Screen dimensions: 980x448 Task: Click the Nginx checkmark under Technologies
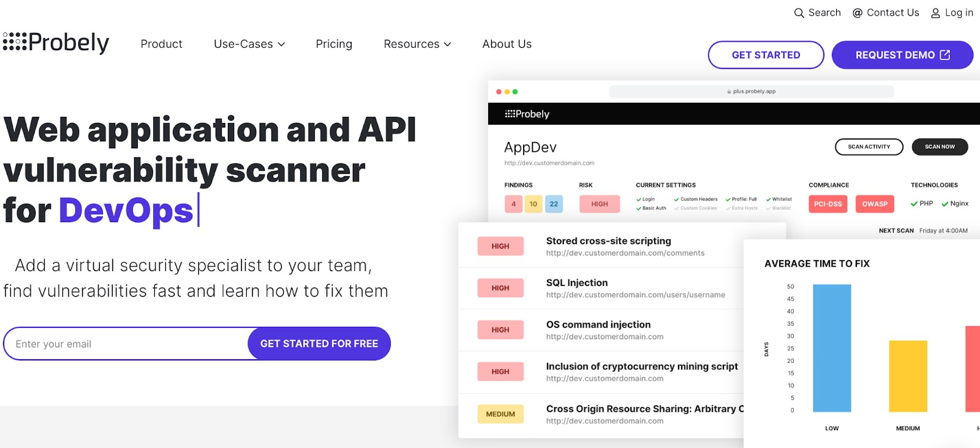tap(945, 204)
